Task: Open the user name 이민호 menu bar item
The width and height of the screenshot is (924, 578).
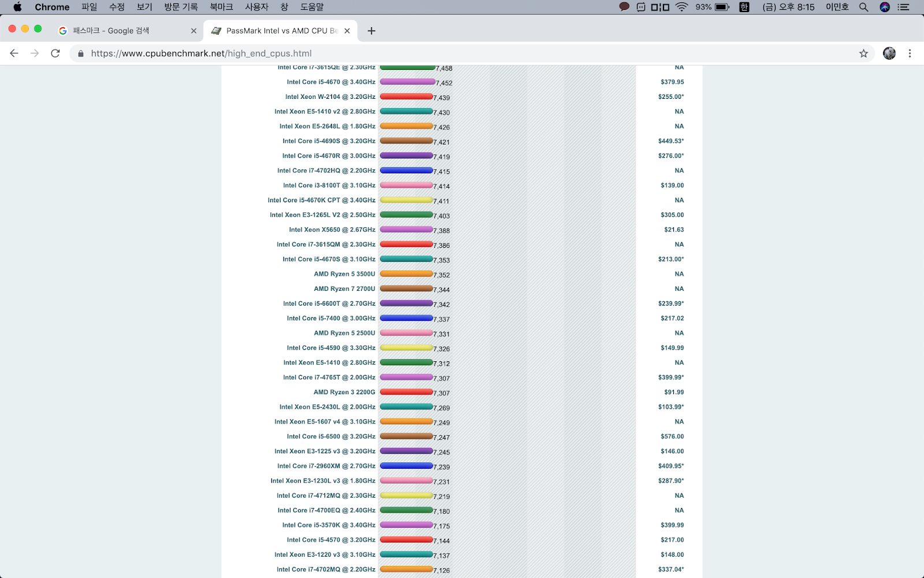Action: pyautogui.click(x=837, y=7)
